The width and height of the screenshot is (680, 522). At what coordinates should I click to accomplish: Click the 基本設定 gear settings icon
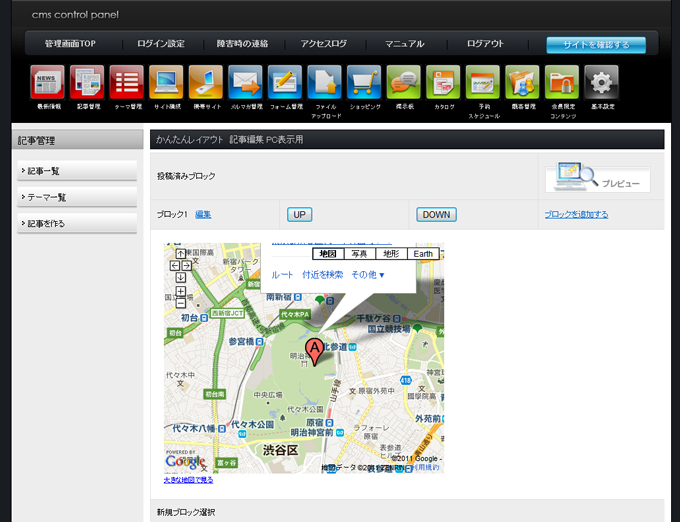(x=600, y=82)
